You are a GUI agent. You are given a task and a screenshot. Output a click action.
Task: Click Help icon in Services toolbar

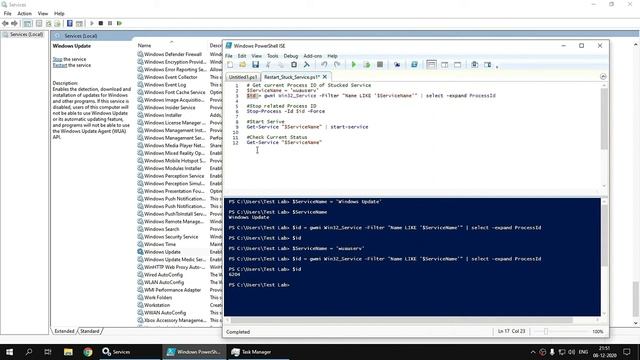tap(70, 23)
